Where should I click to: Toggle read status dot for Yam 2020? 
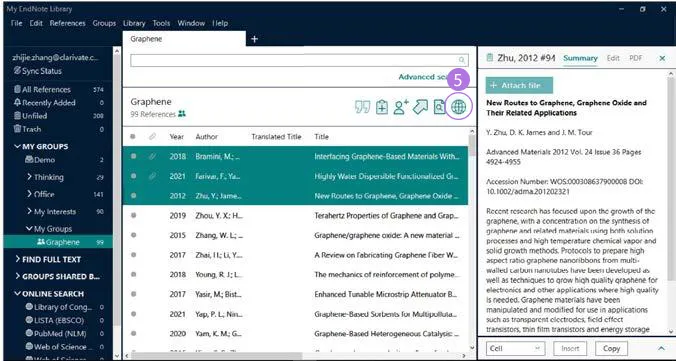(133, 333)
